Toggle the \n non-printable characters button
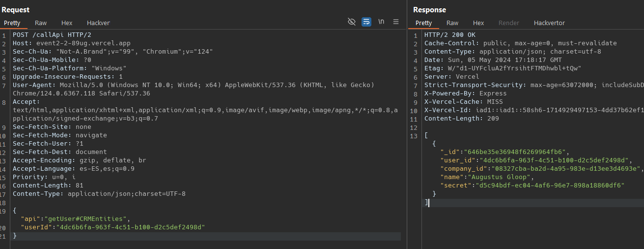This screenshot has height=249, width=644. (381, 22)
